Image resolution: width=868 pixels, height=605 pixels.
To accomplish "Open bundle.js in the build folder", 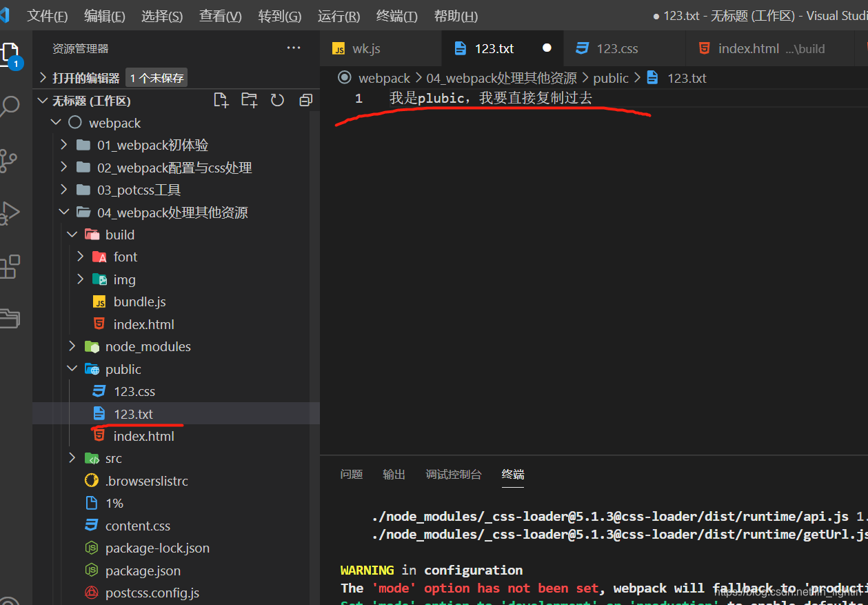I will point(176,301).
